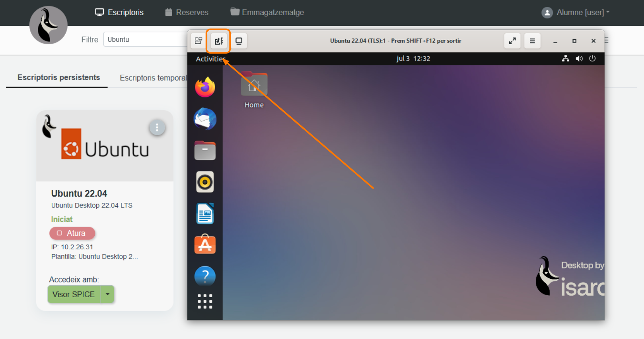The height and width of the screenshot is (339, 644).
Task: Launch Thunderbird mail from the dock
Action: pos(205,119)
